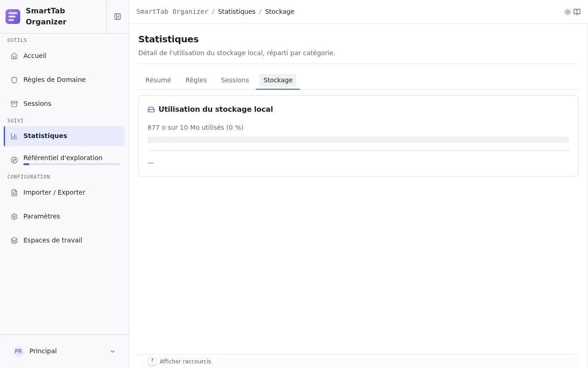
Task: Open the Règles tab
Action: point(196,80)
